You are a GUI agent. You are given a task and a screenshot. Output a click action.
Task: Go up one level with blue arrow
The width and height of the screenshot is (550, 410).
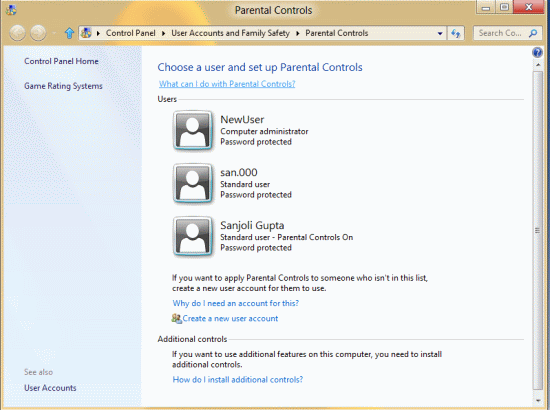[x=69, y=33]
